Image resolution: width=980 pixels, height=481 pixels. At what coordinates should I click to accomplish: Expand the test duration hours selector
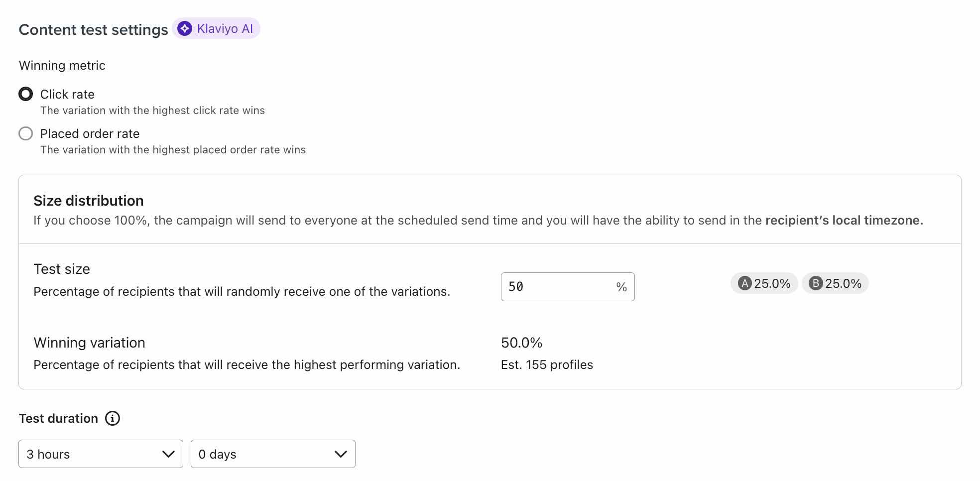pyautogui.click(x=100, y=454)
